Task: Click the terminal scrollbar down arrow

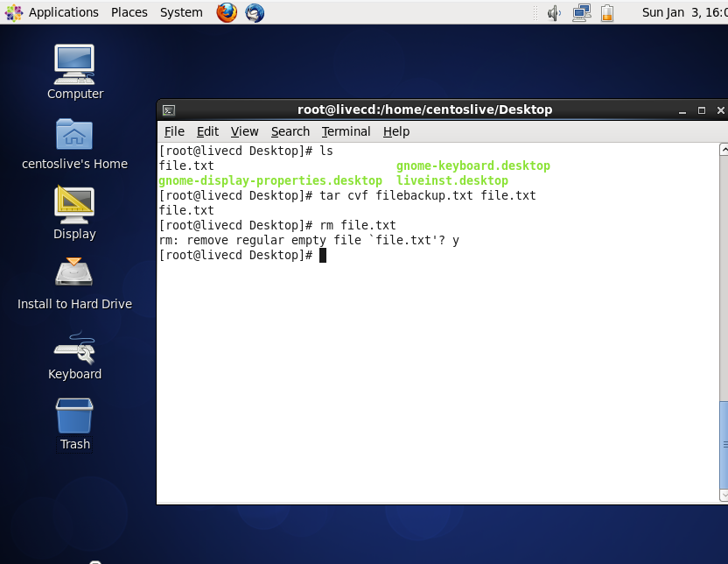Action: pos(724,495)
